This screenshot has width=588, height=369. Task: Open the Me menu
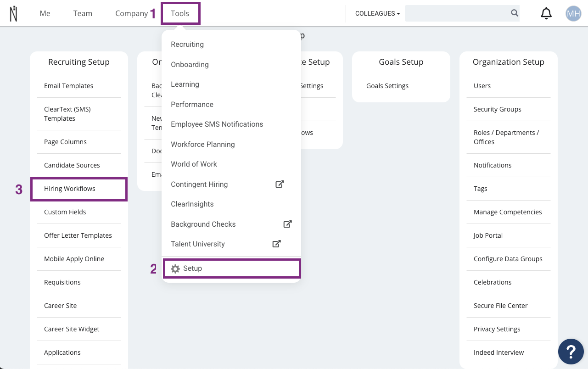45,13
